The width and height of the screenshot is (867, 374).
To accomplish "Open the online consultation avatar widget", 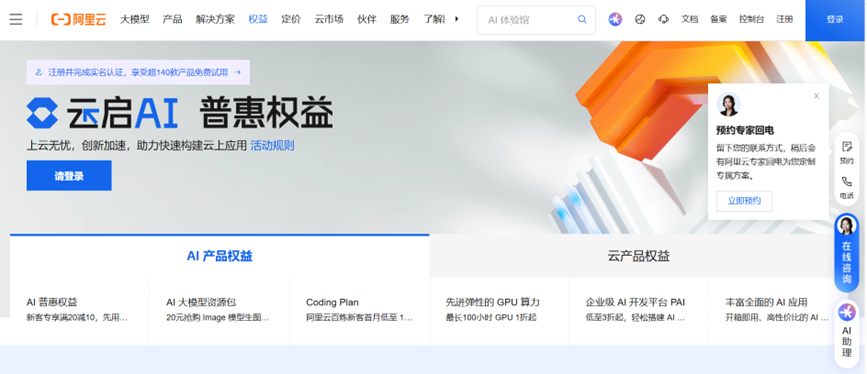I will (x=846, y=253).
